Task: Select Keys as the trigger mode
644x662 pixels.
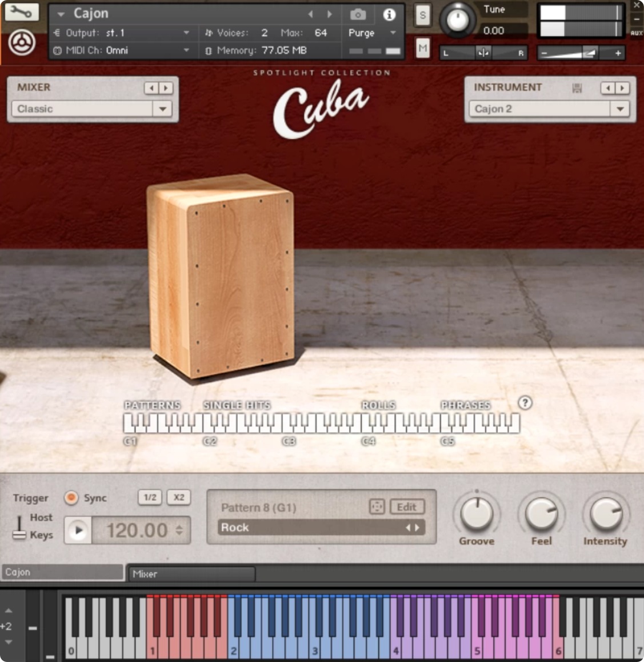Action: pyautogui.click(x=41, y=535)
